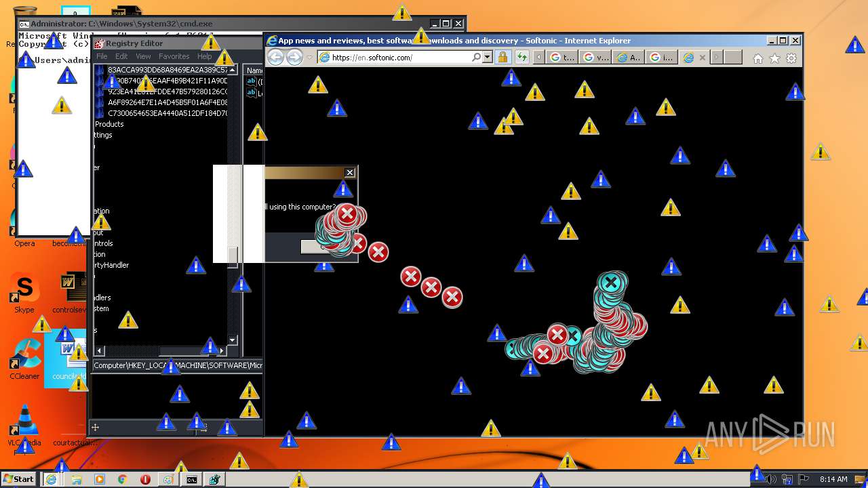Click the Action Center flag tray icon
This screenshot has width=868, height=488.
tap(804, 479)
